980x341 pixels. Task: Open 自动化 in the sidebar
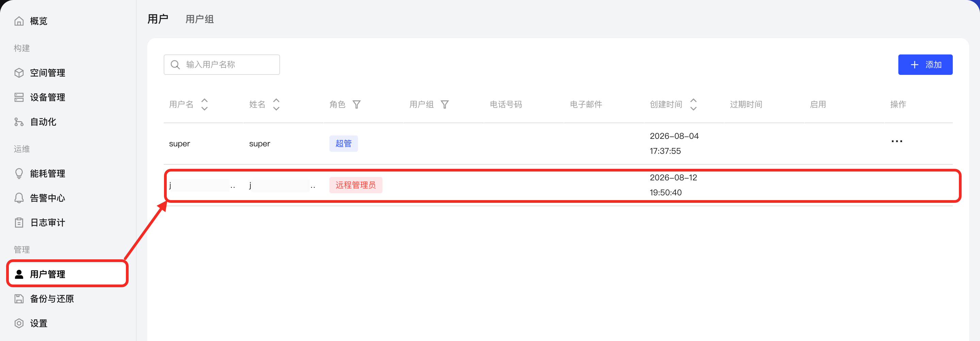(43, 122)
